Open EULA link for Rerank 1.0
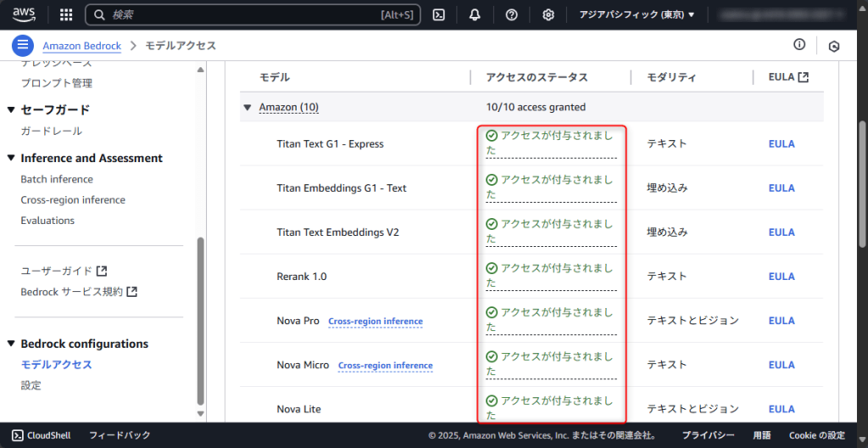This screenshot has height=448, width=868. click(x=782, y=276)
